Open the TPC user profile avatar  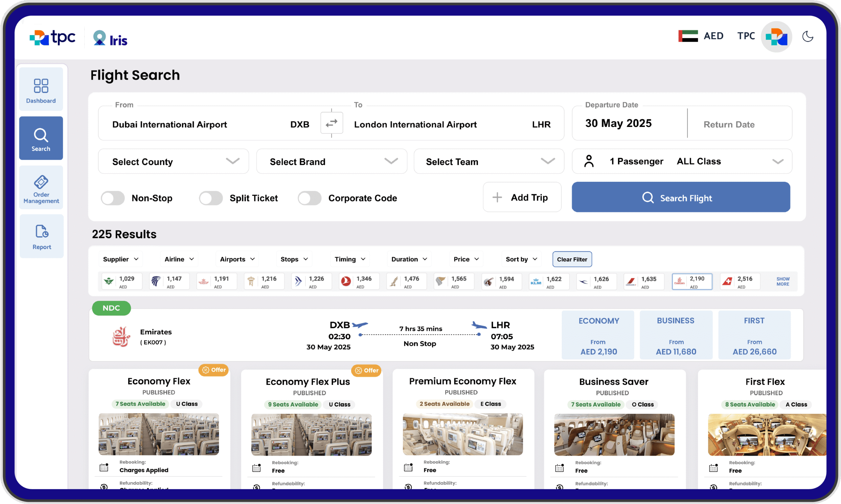pos(776,37)
